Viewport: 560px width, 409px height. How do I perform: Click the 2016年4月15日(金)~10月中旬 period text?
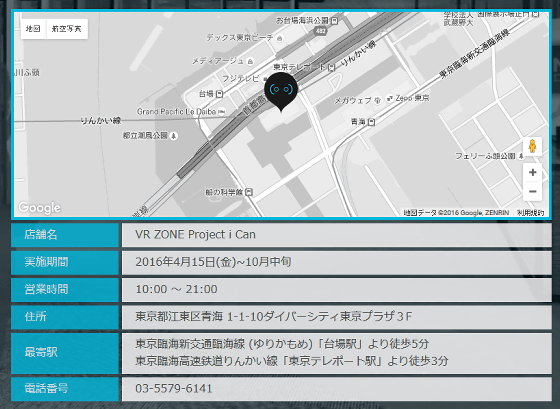[213, 262]
